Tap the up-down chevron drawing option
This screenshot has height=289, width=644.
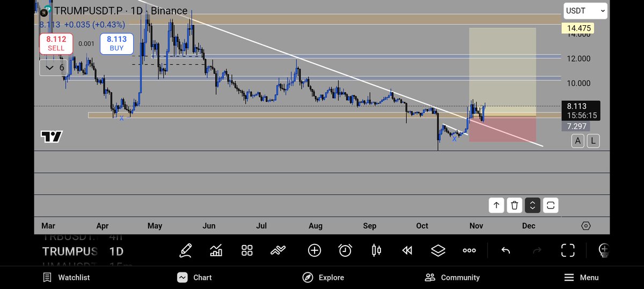[x=532, y=205]
